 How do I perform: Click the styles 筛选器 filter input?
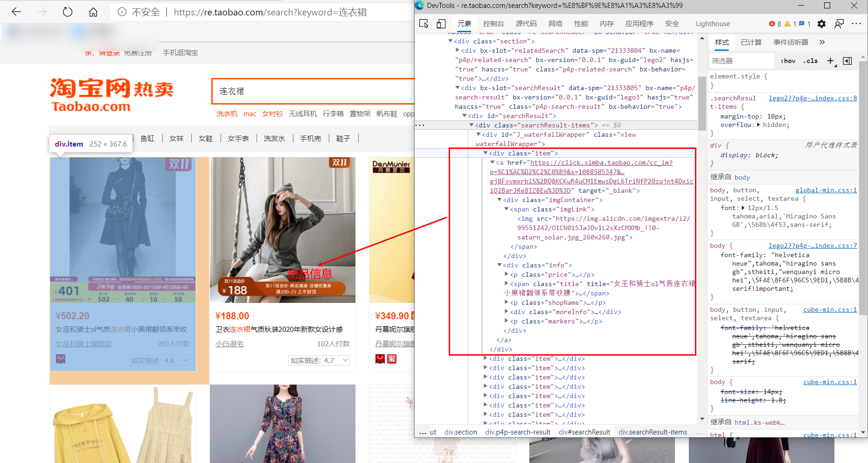(741, 61)
